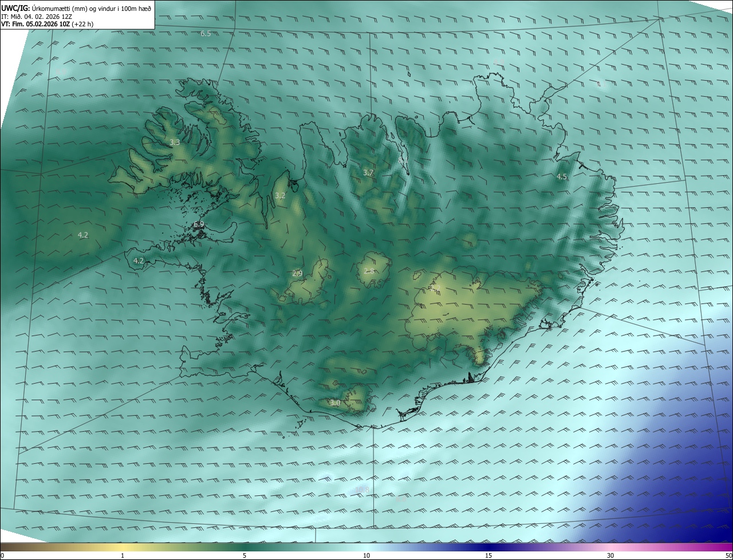
Task: Click the 10 tick on color scale
Action: pyautogui.click(x=366, y=555)
